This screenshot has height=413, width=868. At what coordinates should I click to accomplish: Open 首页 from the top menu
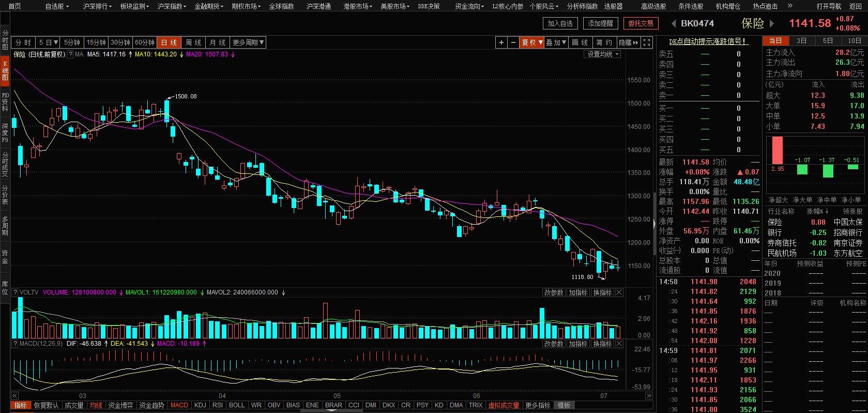click(x=14, y=6)
